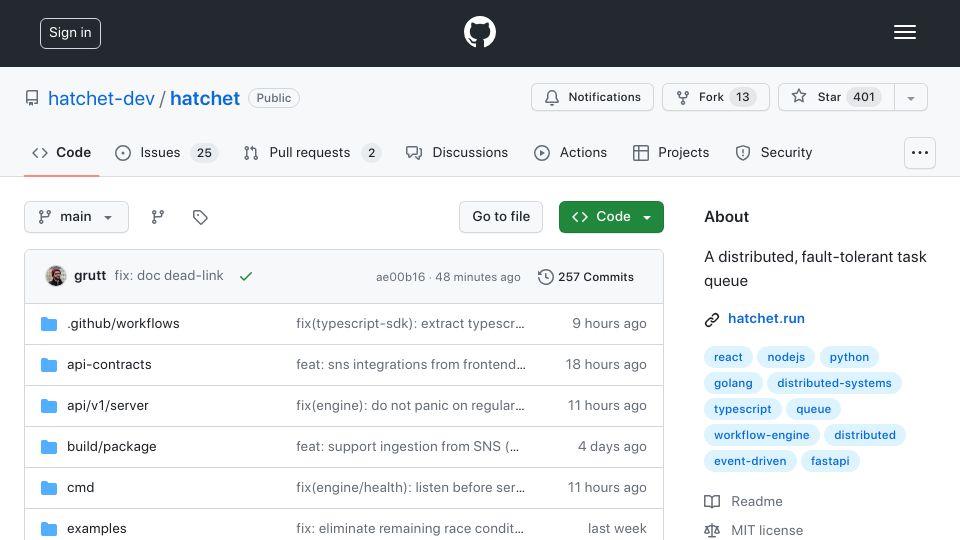Image resolution: width=960 pixels, height=540 pixels.
Task: Select the react topic tag
Action: click(728, 357)
